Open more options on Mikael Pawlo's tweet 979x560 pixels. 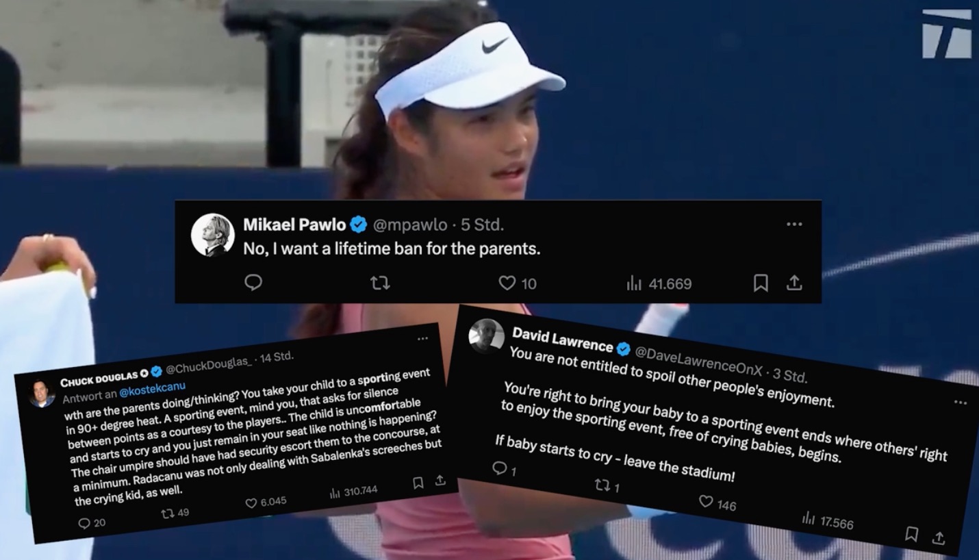[794, 224]
